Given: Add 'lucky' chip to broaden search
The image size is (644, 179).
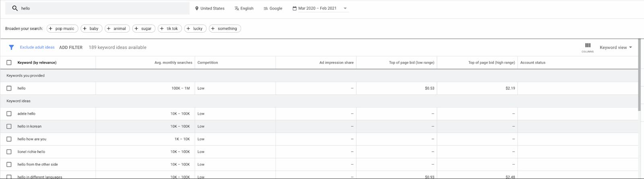Looking at the screenshot, I should click(196, 29).
